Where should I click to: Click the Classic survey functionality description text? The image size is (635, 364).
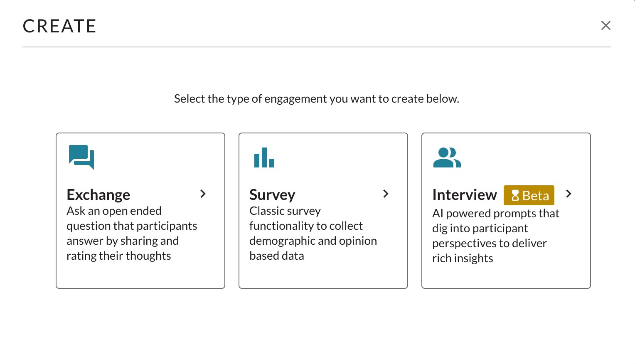pos(313,233)
